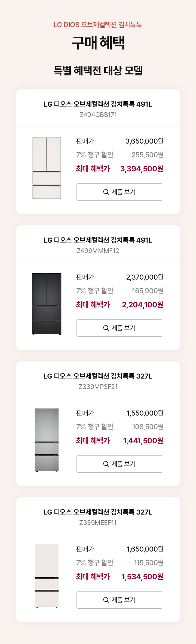Click the 2,204,100원 maximum benefit price

pos(143,305)
